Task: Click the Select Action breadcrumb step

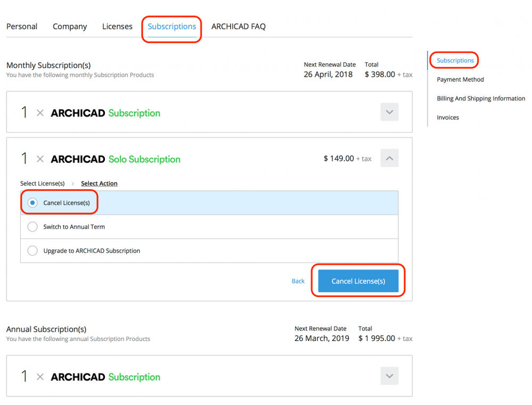Action: [99, 183]
